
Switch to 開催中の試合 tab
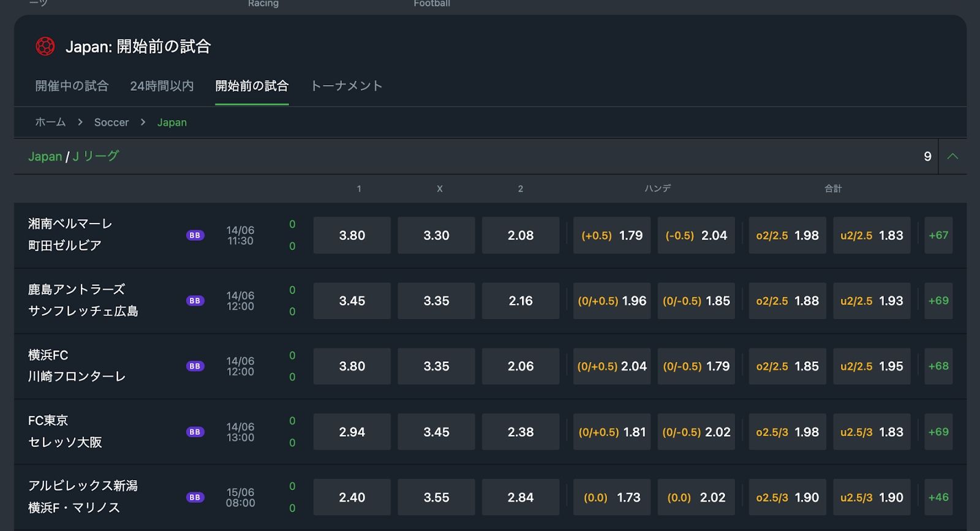click(72, 86)
